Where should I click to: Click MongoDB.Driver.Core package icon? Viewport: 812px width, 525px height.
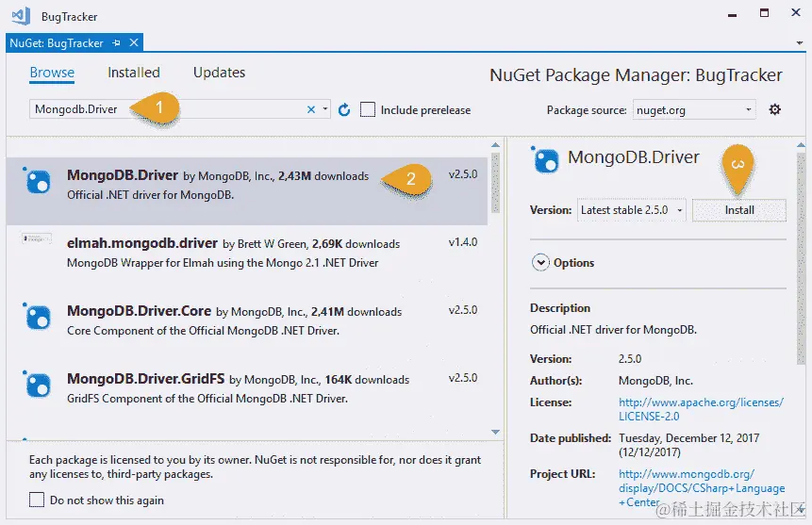[x=37, y=316]
